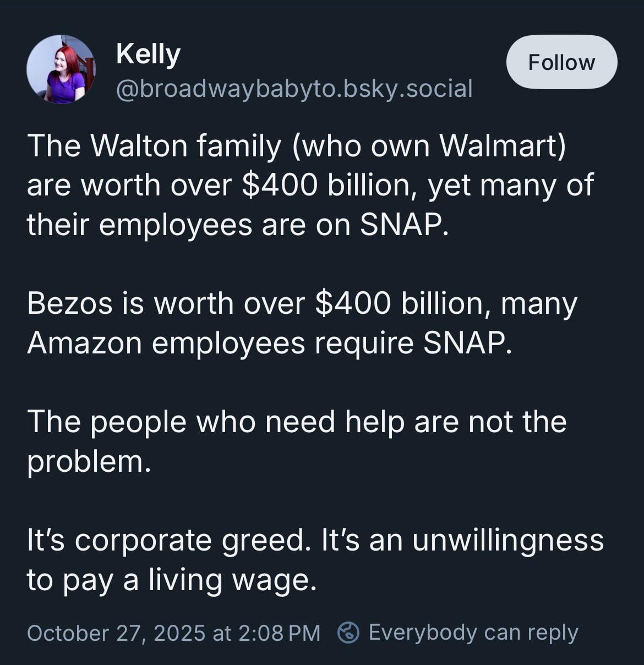Click the word "unwillingness" in the post

click(507, 540)
